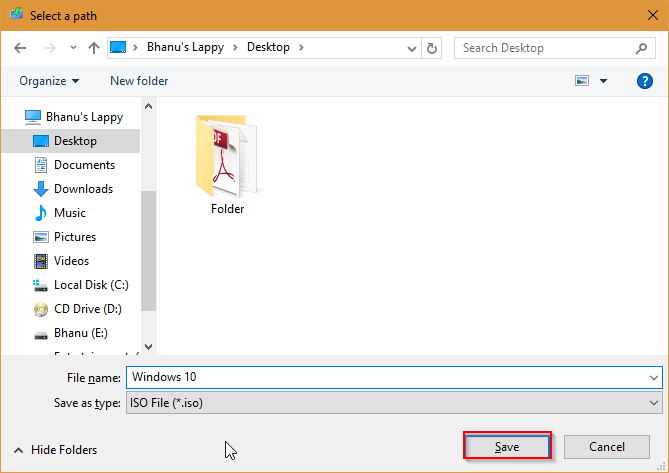Screen dimensions: 669x473
Task: Open help with the question mark icon
Action: point(644,81)
